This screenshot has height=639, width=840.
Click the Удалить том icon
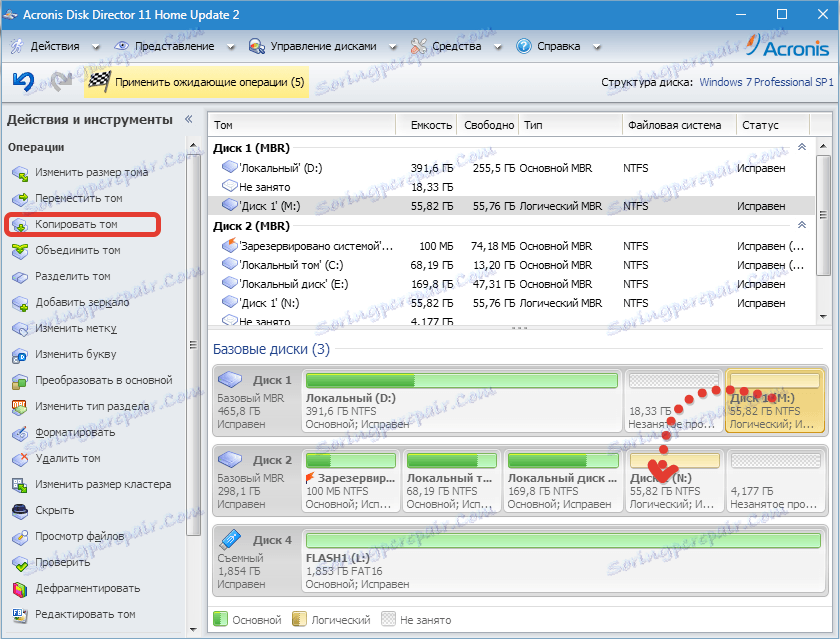pyautogui.click(x=20, y=458)
